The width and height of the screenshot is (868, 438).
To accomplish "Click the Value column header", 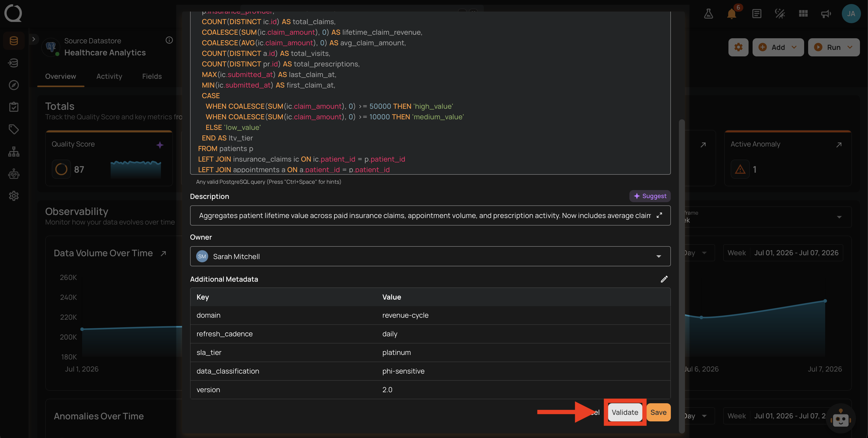I will tap(392, 297).
